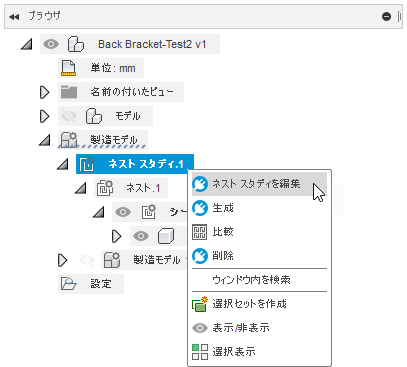Select the Back Bracket-Test2 v1 document name
The height and width of the screenshot is (367, 407).
(152, 44)
